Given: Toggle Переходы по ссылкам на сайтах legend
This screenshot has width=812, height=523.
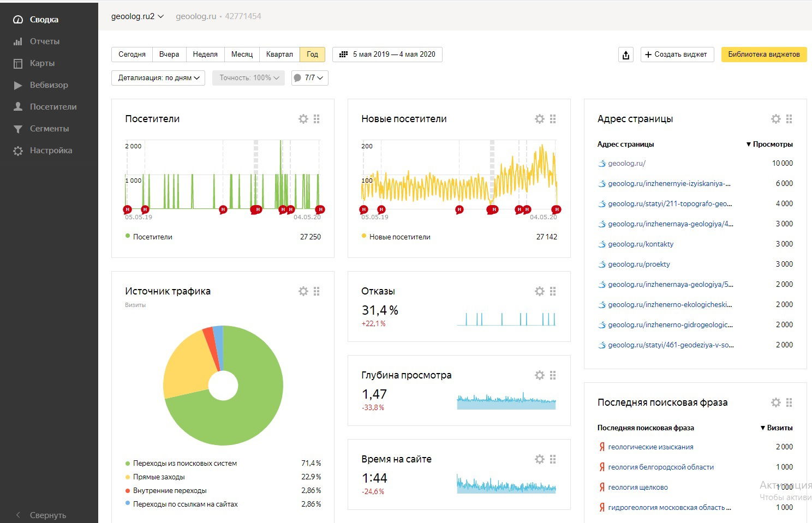Looking at the screenshot, I should click(x=182, y=504).
